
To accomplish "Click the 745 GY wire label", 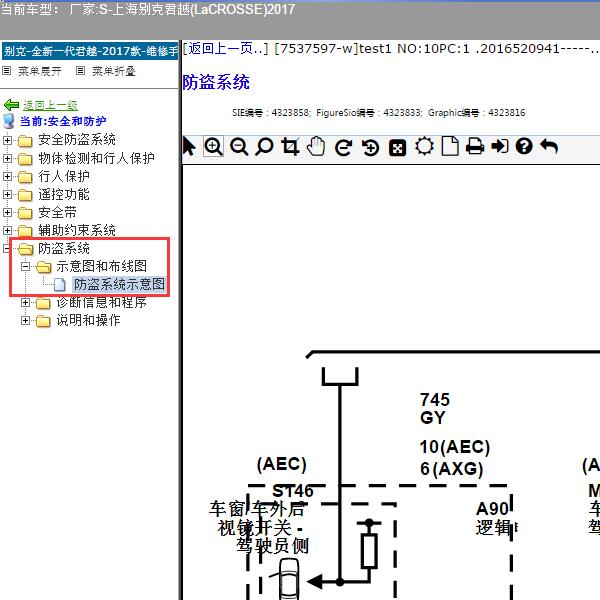I will click(x=435, y=409).
